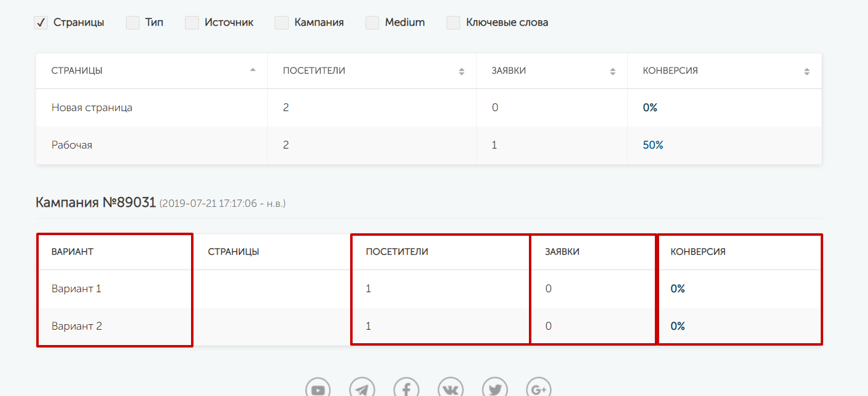Click sort arrows in top Заявки header
This screenshot has width=868, height=396.
pyautogui.click(x=612, y=71)
